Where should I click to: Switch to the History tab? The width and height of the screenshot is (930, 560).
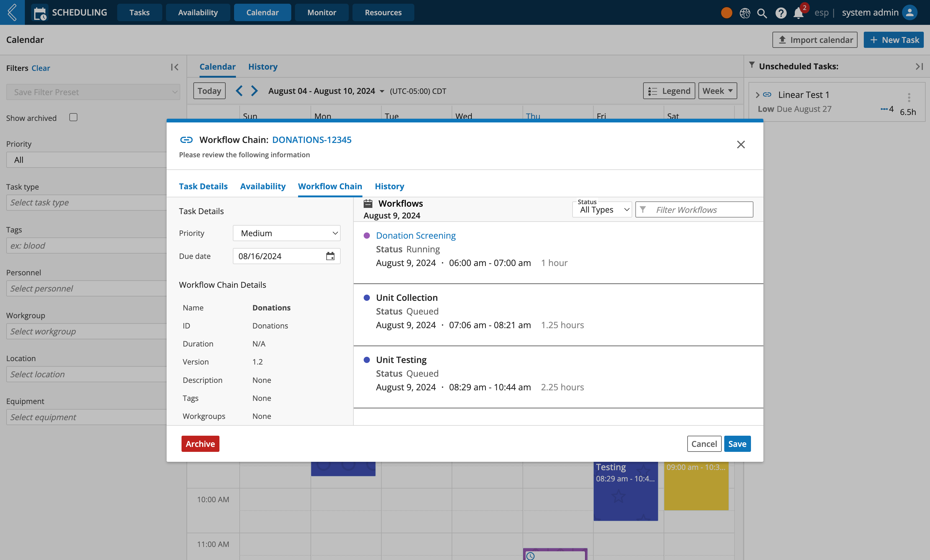point(390,186)
